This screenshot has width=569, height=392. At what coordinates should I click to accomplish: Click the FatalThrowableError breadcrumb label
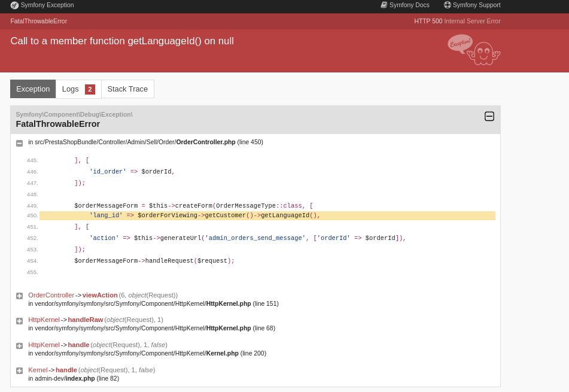(38, 20)
